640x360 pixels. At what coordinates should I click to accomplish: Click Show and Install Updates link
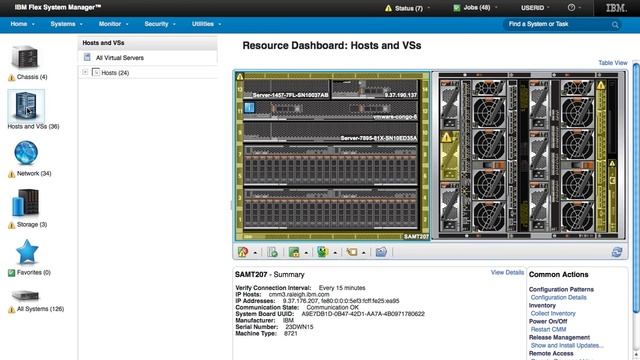pos(567,345)
